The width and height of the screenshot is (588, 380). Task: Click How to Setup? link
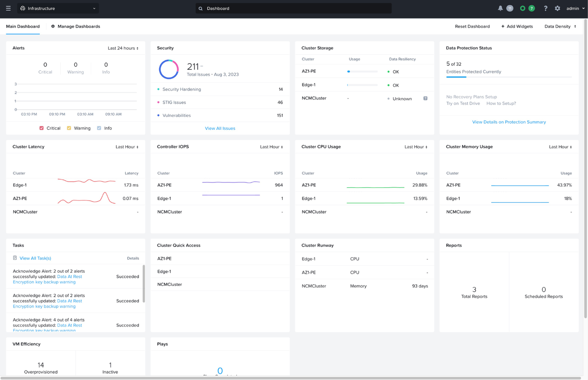(501, 104)
